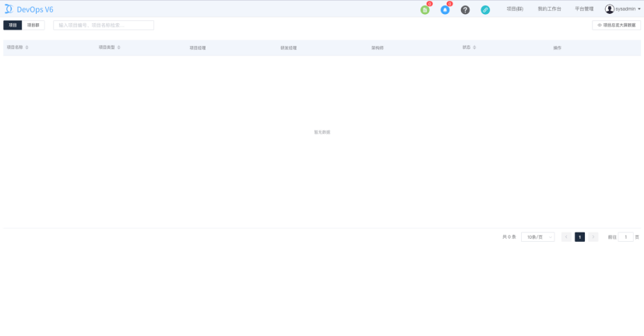Open 平台管理 in top navigation

(584, 9)
